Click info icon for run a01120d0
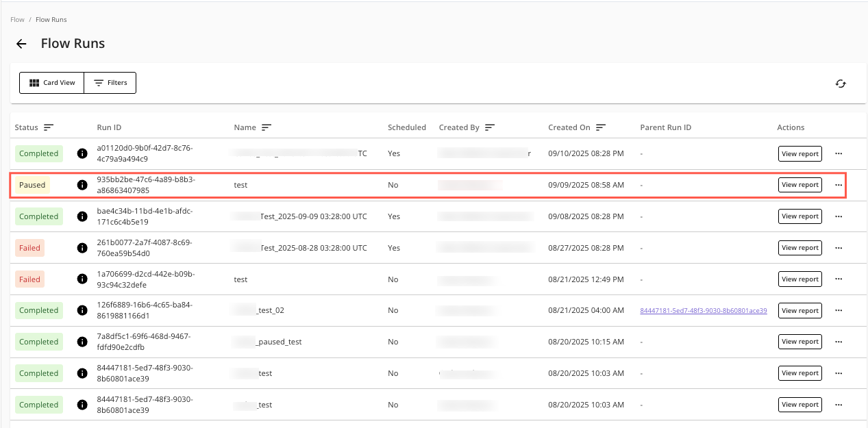The width and height of the screenshot is (868, 428). tap(82, 153)
